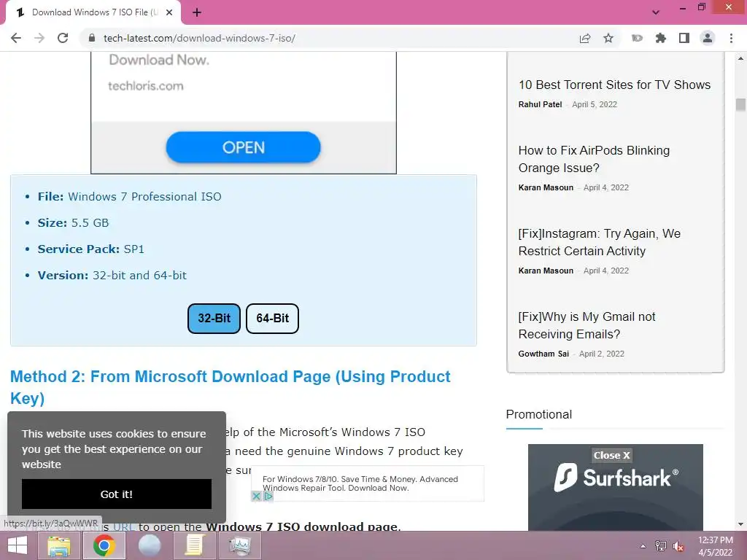Open the Extensions puzzle icon
The image size is (747, 560).
click(660, 38)
